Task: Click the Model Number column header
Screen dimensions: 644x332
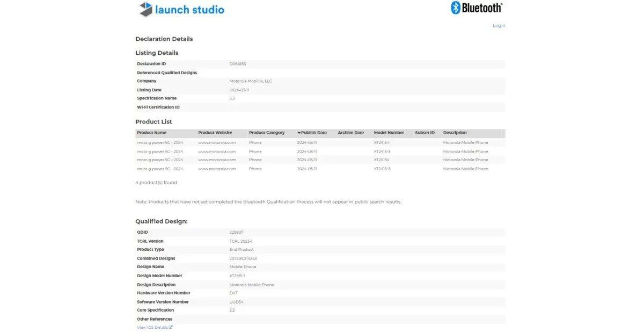Action: click(x=389, y=133)
